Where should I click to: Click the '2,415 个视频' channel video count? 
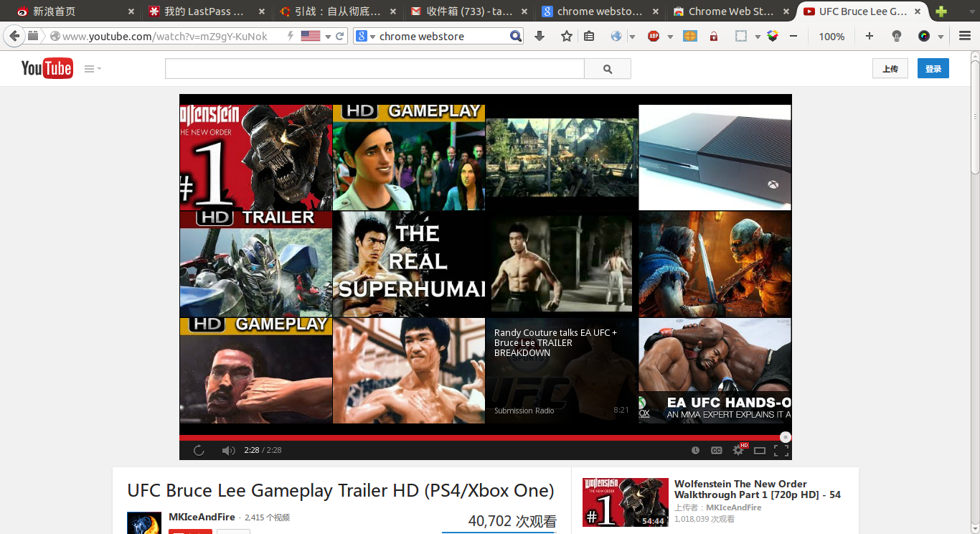267,517
